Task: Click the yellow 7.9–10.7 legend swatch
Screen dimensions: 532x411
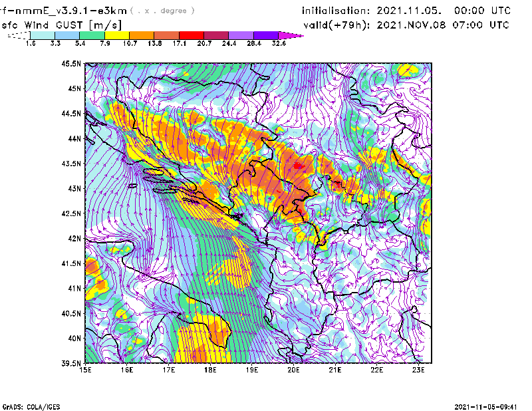Action: 117,35
